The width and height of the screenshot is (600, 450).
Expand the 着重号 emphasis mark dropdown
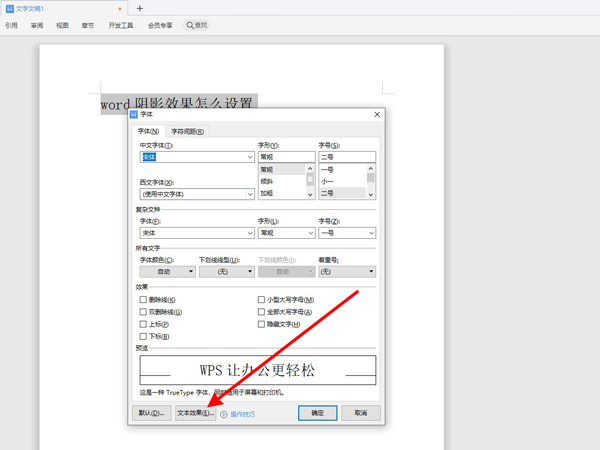(371, 271)
